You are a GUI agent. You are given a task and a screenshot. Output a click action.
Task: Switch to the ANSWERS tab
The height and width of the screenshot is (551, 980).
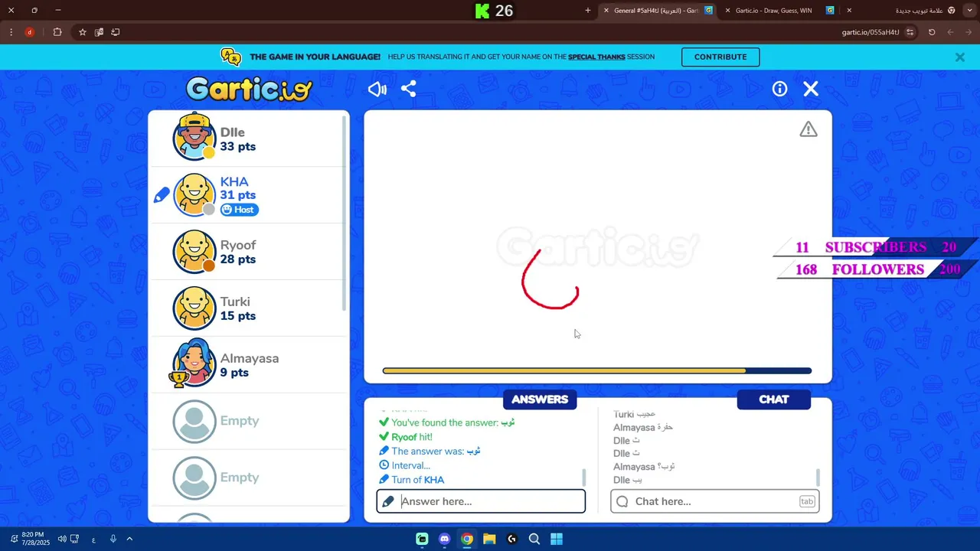click(x=540, y=399)
